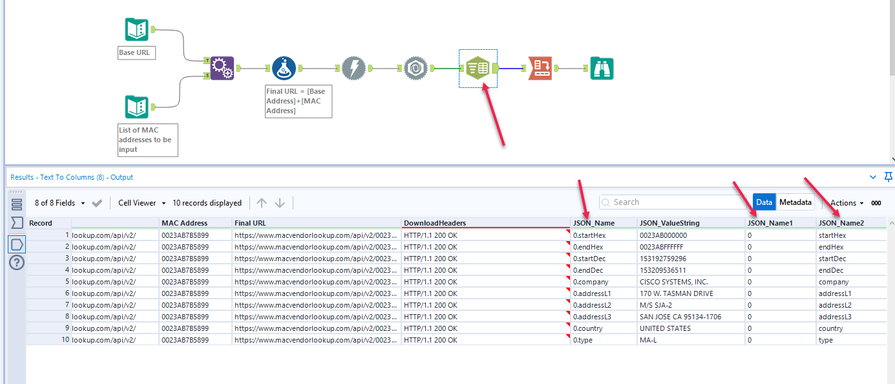Click the Final URL column header
Viewport: 895px width, 384px height.
pos(316,223)
